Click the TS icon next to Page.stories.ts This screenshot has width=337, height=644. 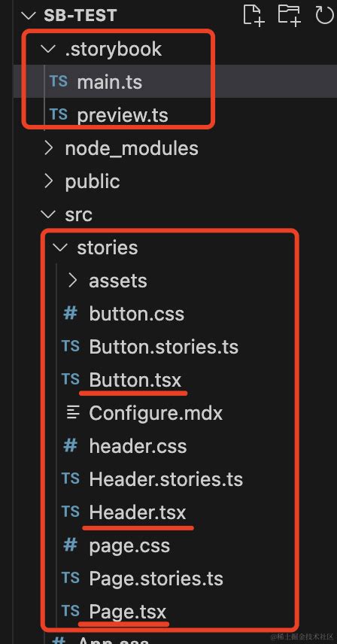[71, 578]
